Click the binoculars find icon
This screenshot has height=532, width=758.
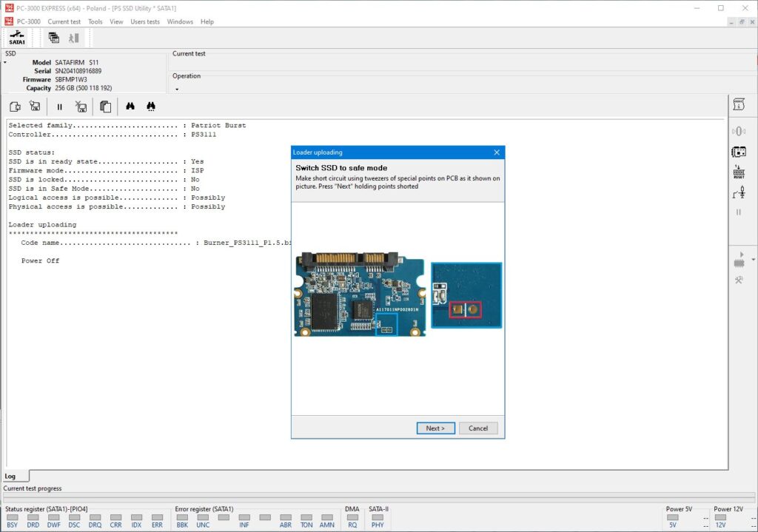130,107
